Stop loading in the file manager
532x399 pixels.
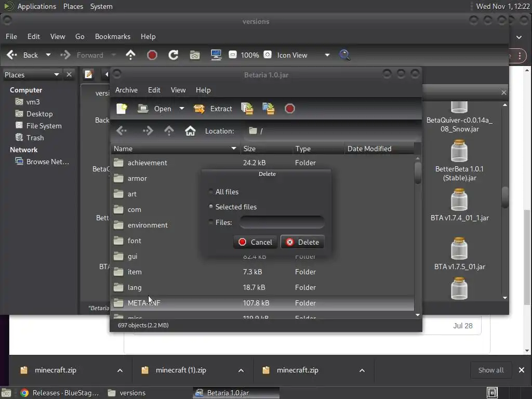152,55
